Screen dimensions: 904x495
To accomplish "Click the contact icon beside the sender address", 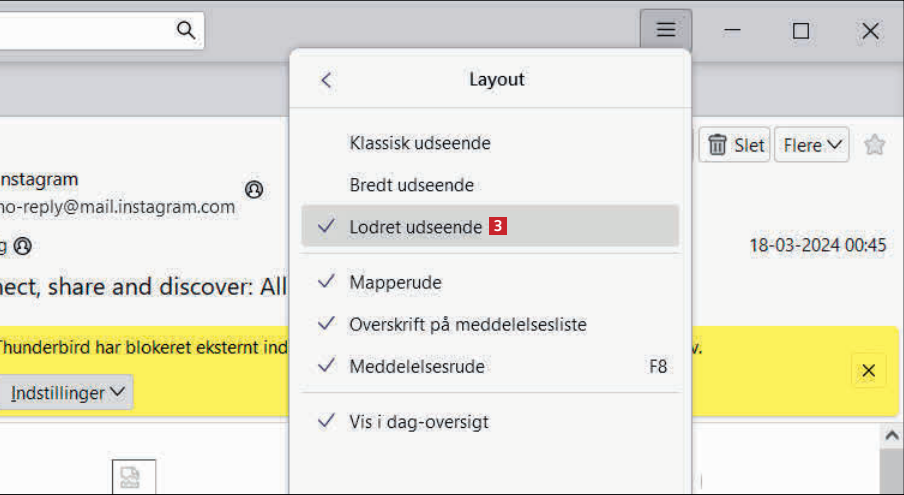I will [x=254, y=189].
